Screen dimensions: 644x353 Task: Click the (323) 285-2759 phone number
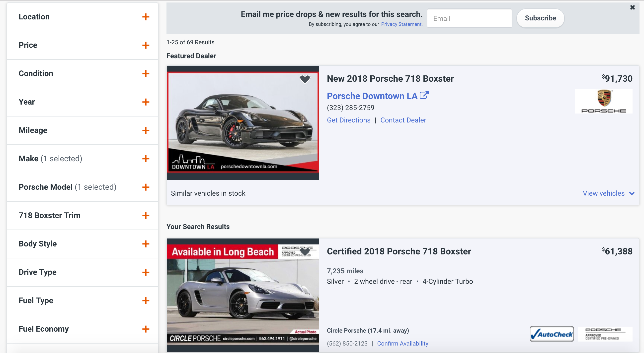pyautogui.click(x=350, y=108)
